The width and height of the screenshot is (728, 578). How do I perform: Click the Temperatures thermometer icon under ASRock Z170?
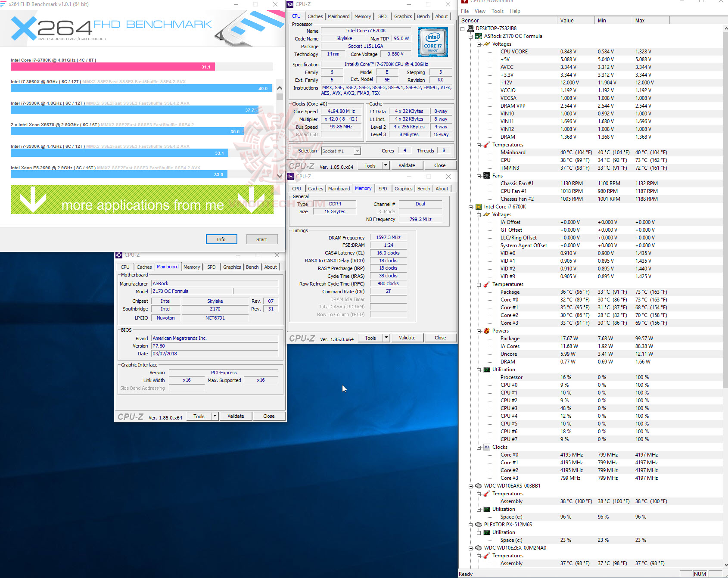click(487, 145)
